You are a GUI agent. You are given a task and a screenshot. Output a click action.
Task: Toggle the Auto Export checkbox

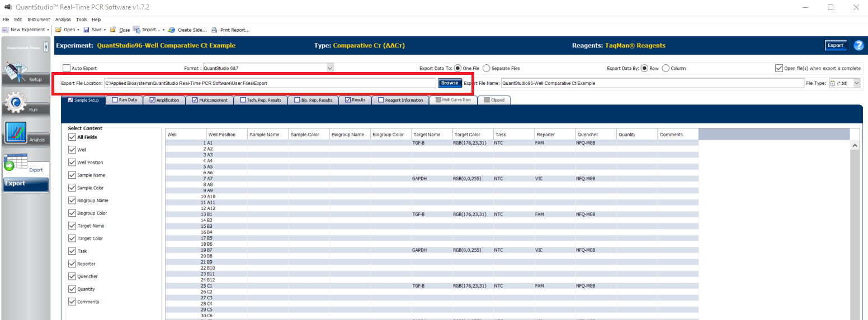67,68
